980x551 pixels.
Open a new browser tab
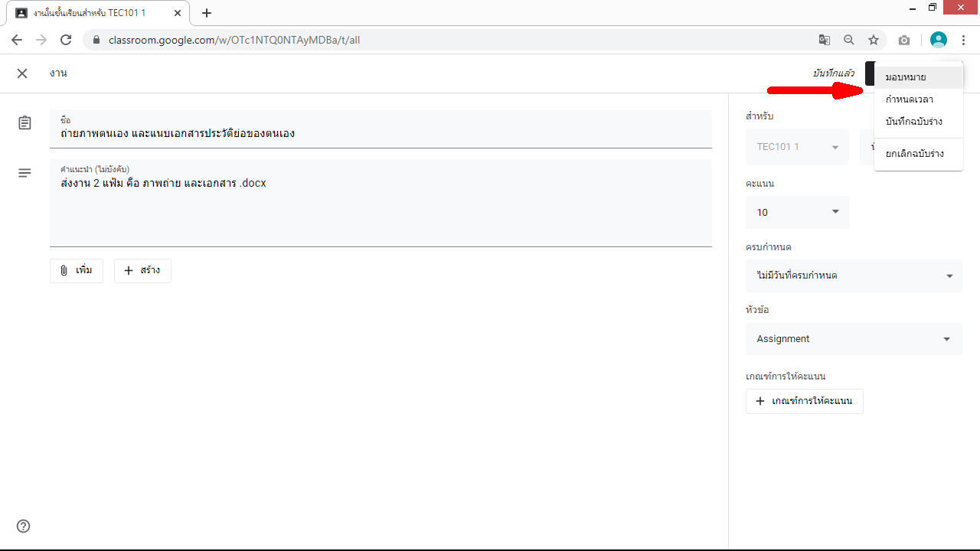pos(206,13)
